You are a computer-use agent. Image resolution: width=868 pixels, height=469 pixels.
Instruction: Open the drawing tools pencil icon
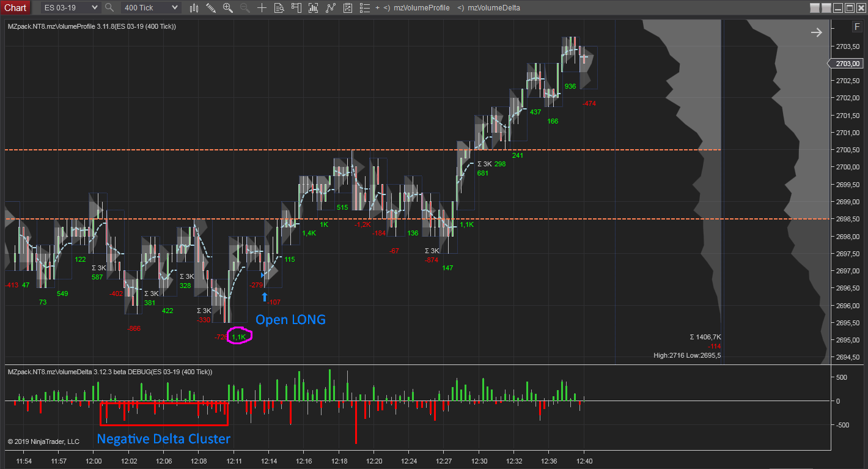[211, 8]
